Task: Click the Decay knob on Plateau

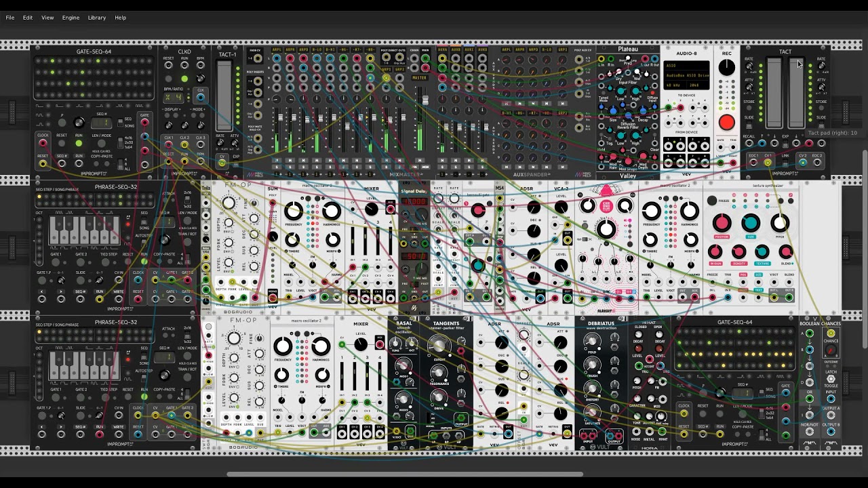Action: [x=644, y=110]
